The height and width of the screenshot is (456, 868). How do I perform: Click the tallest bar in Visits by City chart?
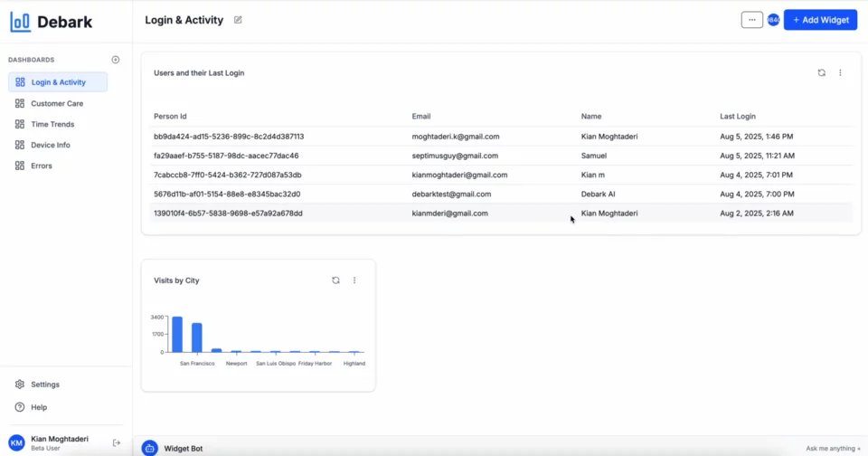(x=177, y=335)
